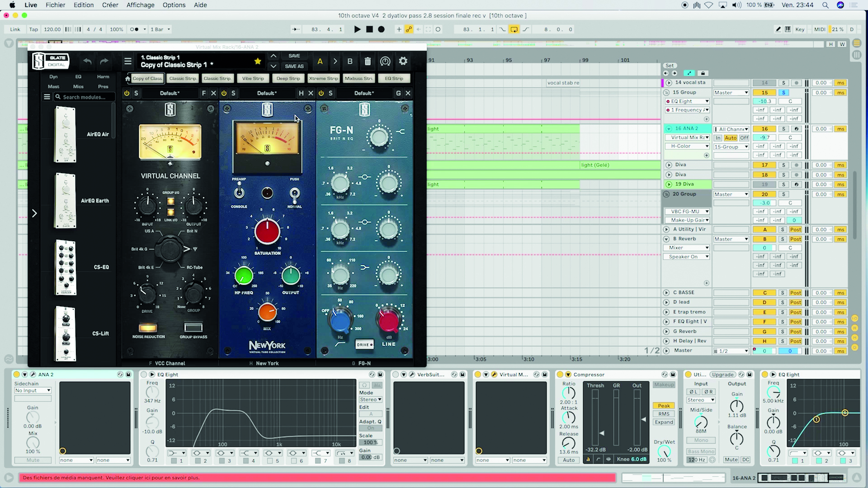This screenshot has height=488, width=868.
Task: Select the Deep Strip preset tab
Action: tap(288, 78)
